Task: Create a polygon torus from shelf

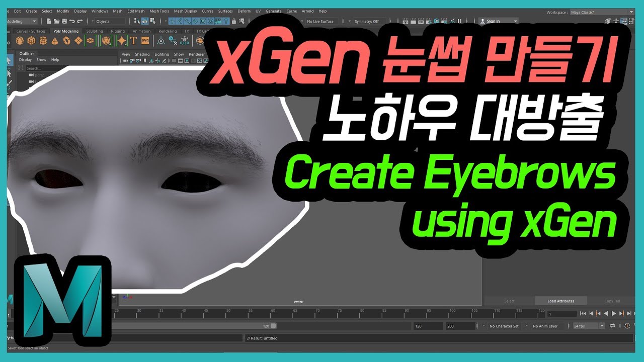Action: coord(66,41)
